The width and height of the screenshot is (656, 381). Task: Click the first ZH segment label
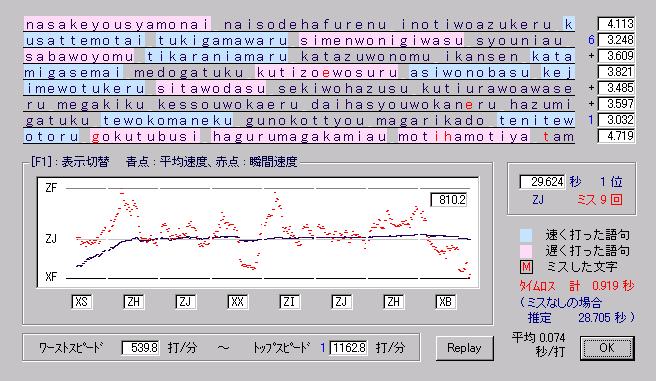click(133, 302)
